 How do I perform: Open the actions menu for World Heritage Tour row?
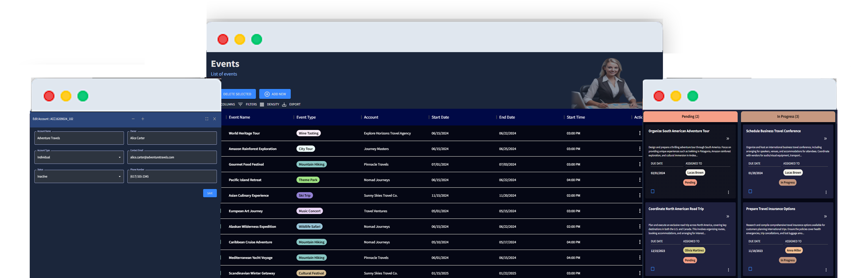pos(640,133)
